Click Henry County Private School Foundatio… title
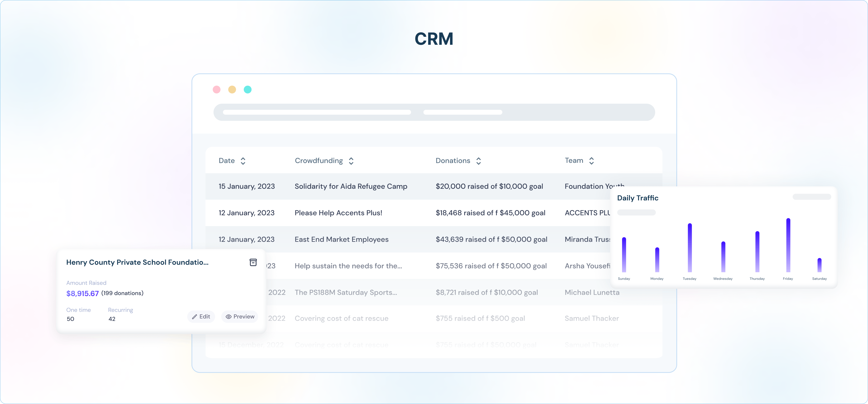Viewport: 868px width, 404px height. tap(137, 262)
